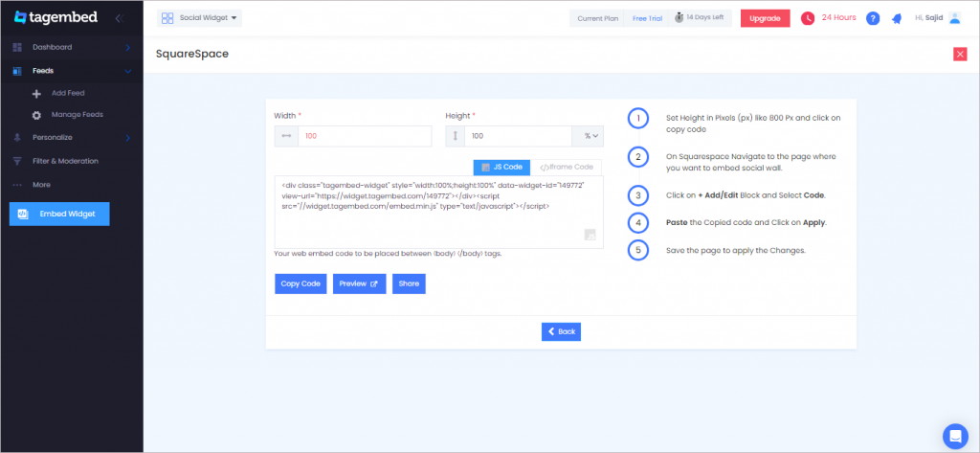Click inside the embed code text area
980x453 pixels.
(x=438, y=212)
